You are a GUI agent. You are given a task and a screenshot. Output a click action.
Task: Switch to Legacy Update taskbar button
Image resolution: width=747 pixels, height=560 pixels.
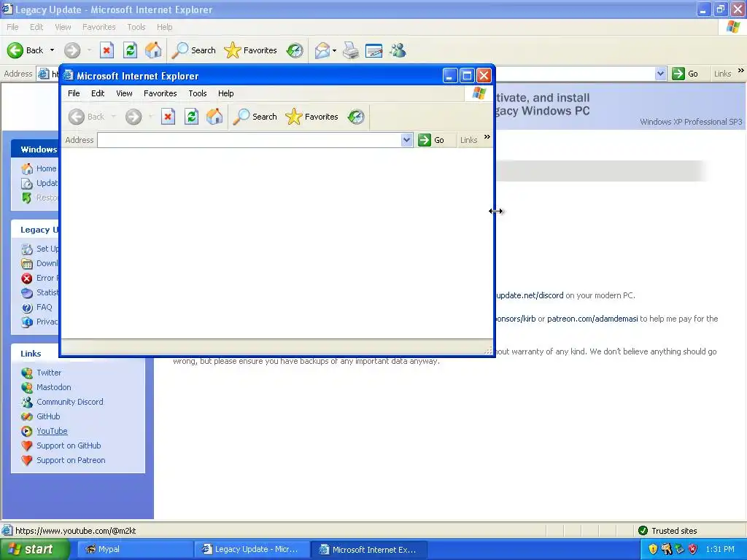(x=252, y=549)
